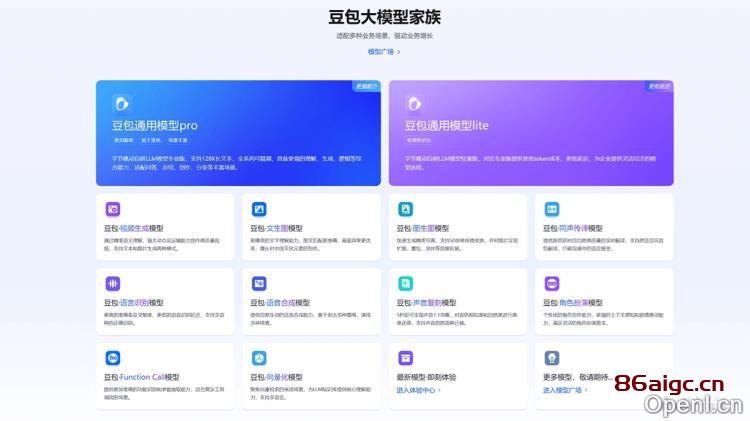Follow the 进入体验中心 link
Image resolution: width=750 pixels, height=421 pixels.
[419, 390]
